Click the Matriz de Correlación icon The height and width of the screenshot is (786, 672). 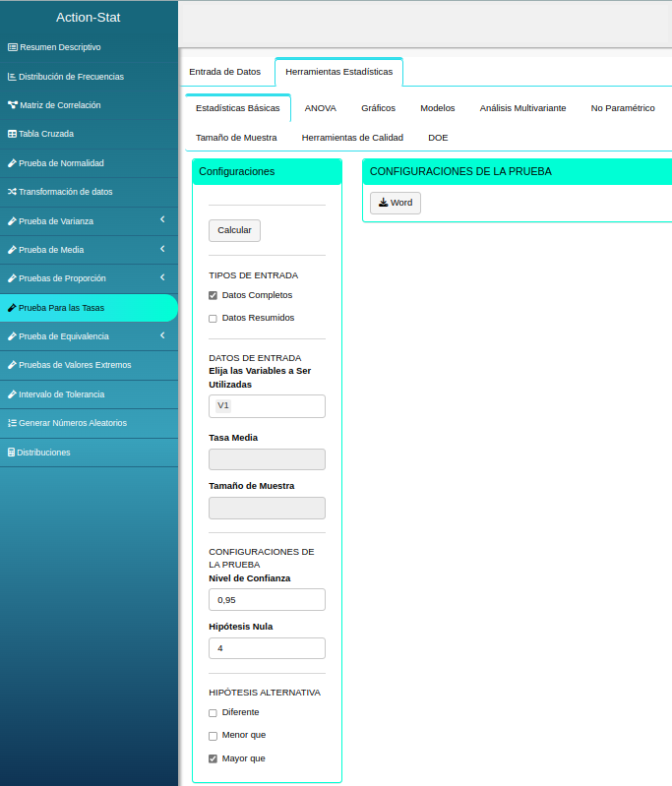(12, 105)
